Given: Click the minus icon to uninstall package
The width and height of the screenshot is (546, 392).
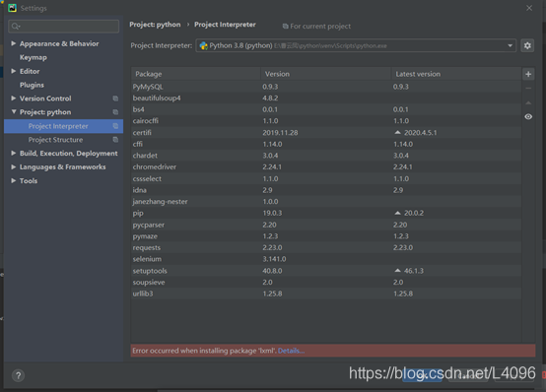Looking at the screenshot, I should (x=528, y=89).
